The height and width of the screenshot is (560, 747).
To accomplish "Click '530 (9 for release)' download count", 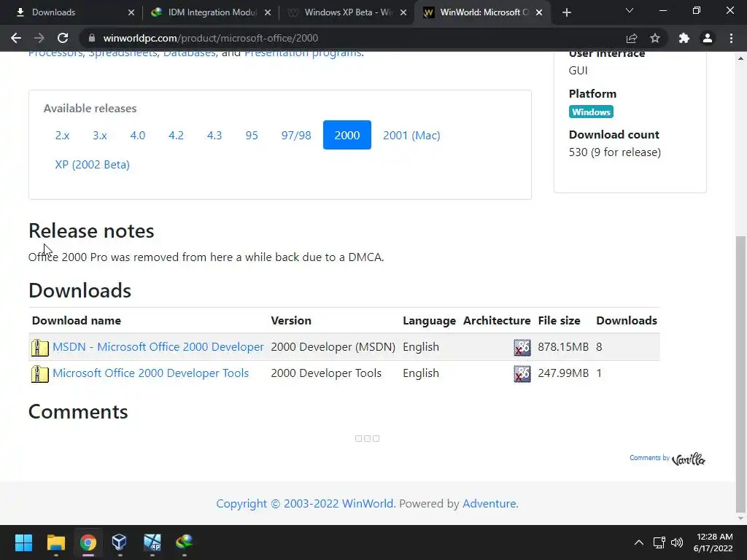I will point(614,152).
